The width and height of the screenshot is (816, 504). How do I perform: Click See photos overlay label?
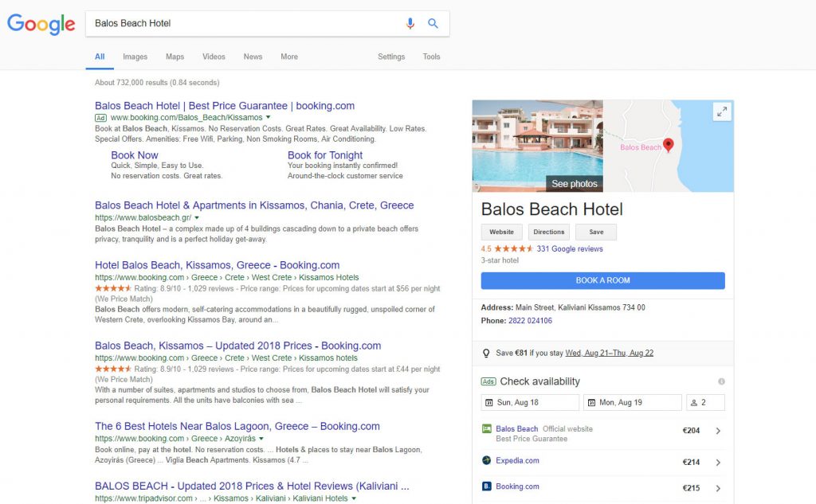click(575, 184)
